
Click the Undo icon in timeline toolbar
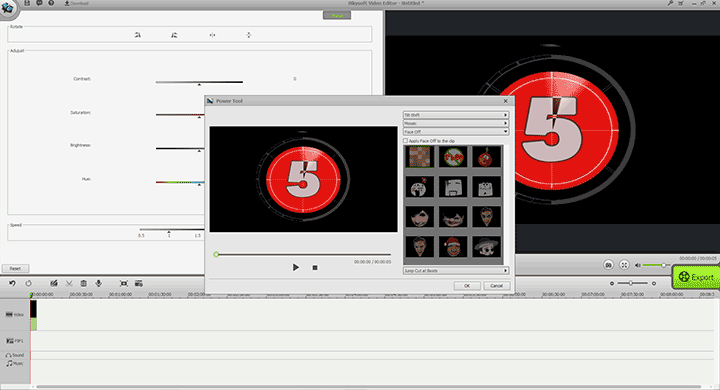click(12, 283)
